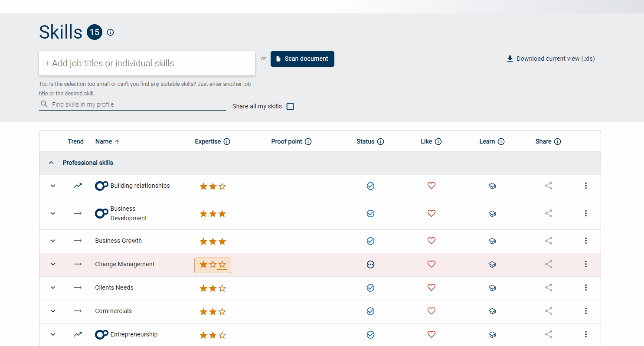Image resolution: width=644 pixels, height=346 pixels.
Task: Toggle learning for Business Development
Action: 492,213
